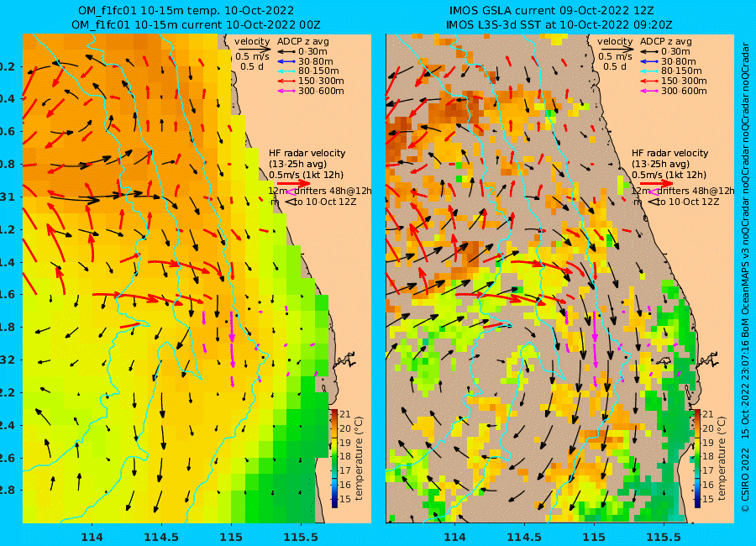Viewport: 756px width, 546px height.
Task: Pick the cyan 80-150m arrow in the OM_f1fc01 legend
Action: pos(286,71)
